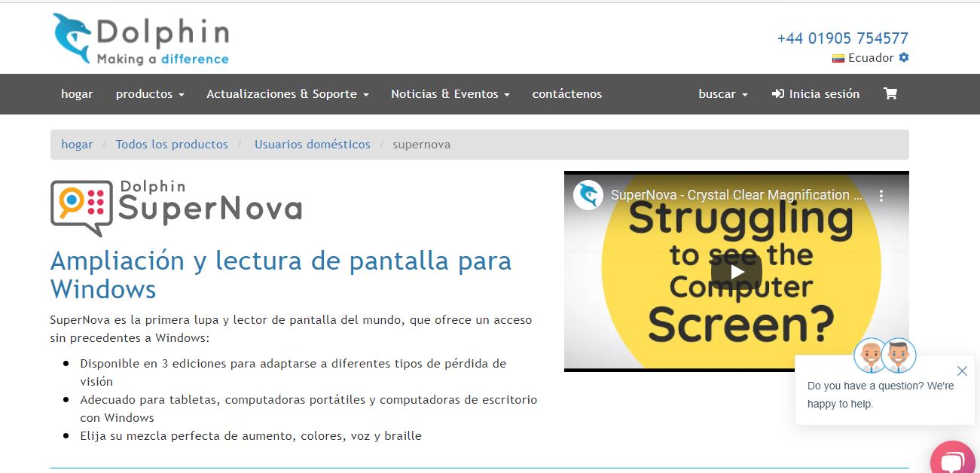Click Inicia sesión to log in
This screenshot has height=473, width=980.
[816, 94]
